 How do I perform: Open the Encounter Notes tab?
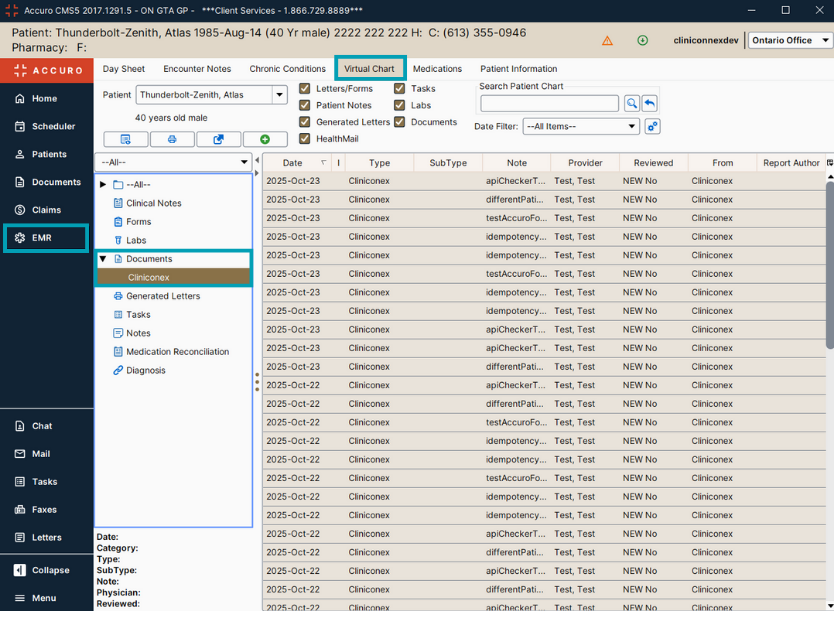click(197, 69)
